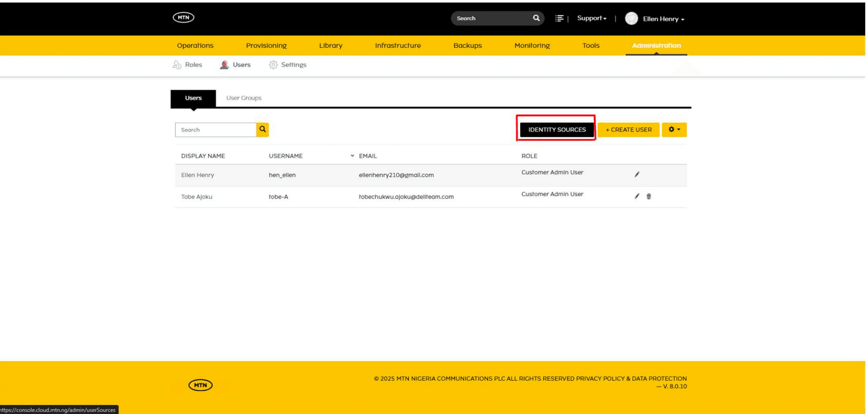
Task: Click the yellow search button in the users search
Action: click(x=263, y=130)
